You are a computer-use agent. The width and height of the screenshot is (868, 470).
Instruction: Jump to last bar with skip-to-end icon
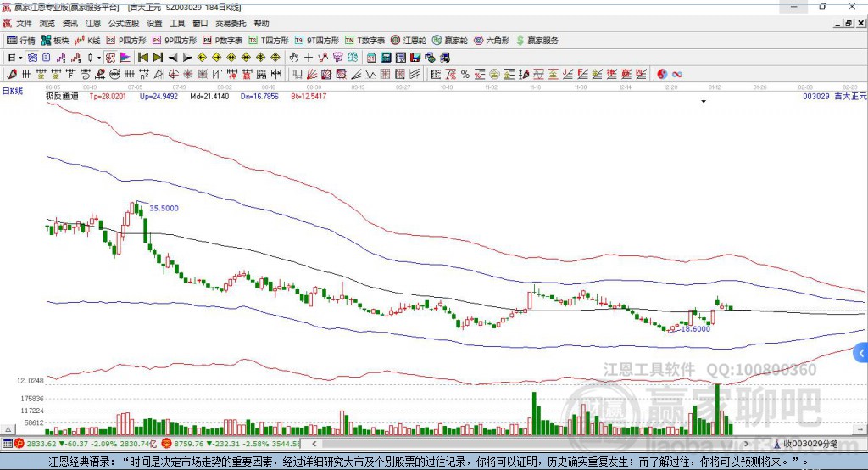[x=158, y=58]
